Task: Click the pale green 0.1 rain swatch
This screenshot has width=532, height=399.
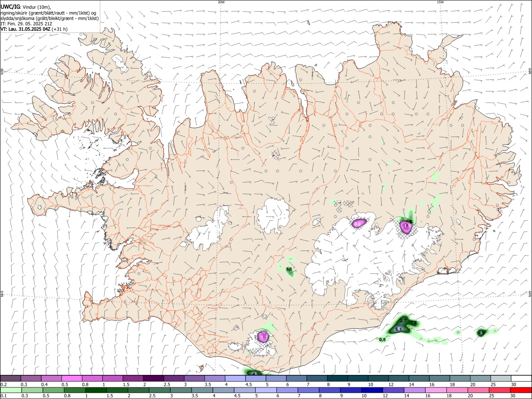Action: (x=11, y=390)
